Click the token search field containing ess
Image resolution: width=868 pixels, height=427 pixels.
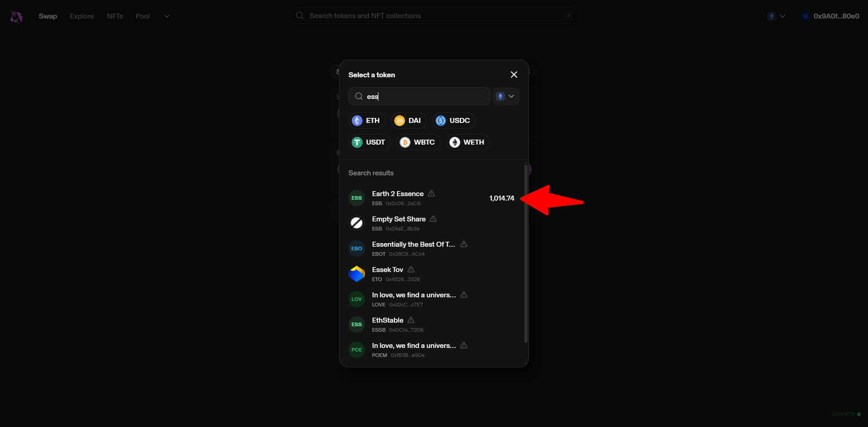pyautogui.click(x=425, y=96)
